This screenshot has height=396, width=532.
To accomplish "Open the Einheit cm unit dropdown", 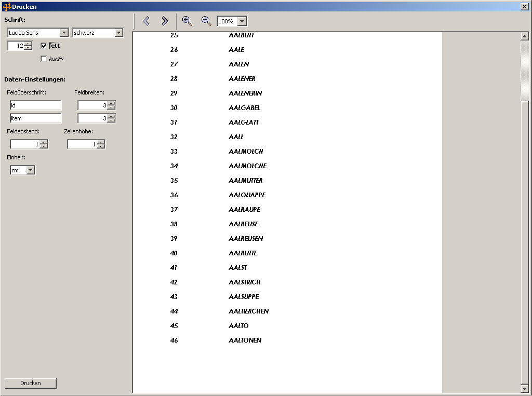I will coord(30,170).
